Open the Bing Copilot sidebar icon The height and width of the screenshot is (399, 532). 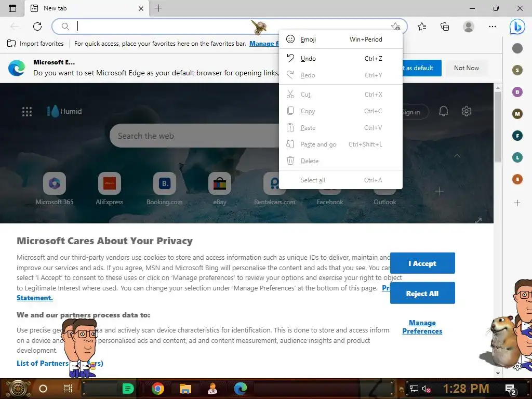pos(517,26)
